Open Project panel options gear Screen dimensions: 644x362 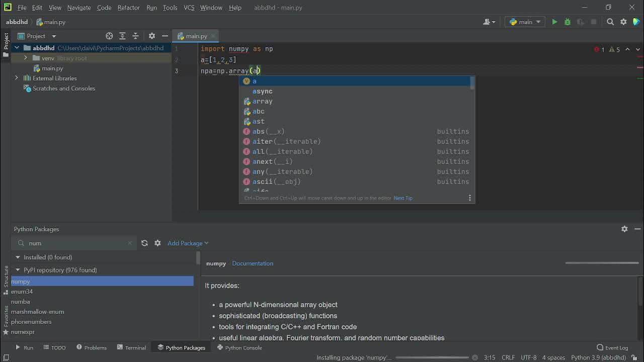point(151,36)
